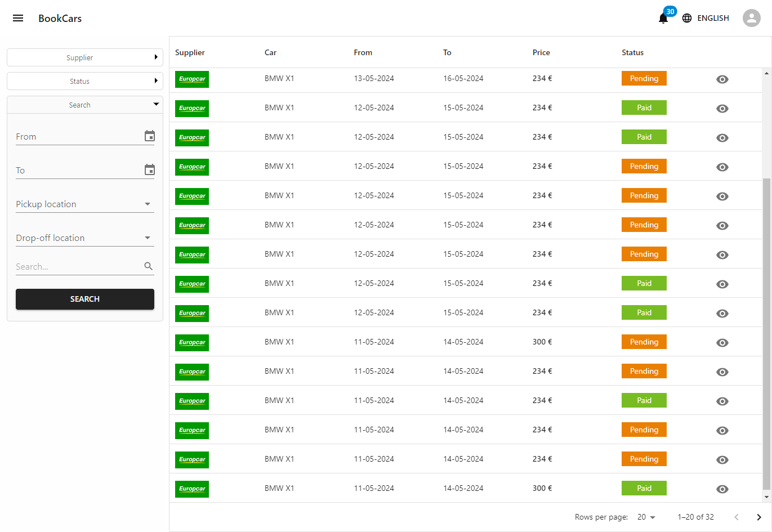The image size is (772, 532).
Task: Click Paid badge in 300 € row
Action: point(644,488)
